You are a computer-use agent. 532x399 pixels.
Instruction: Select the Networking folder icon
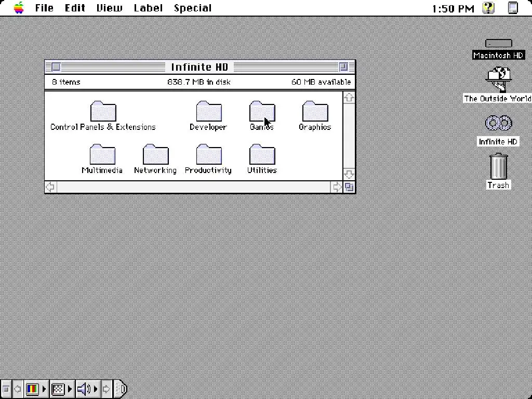click(156, 154)
